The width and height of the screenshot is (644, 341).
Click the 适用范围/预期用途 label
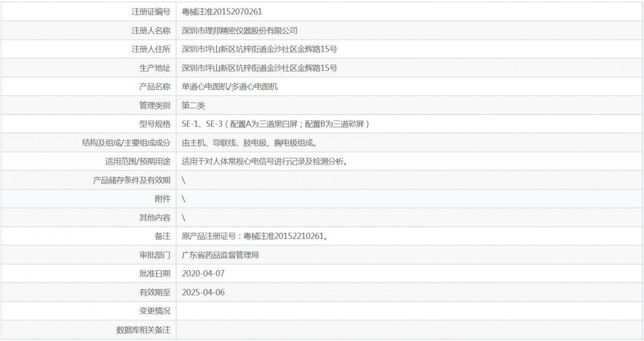[x=138, y=162]
